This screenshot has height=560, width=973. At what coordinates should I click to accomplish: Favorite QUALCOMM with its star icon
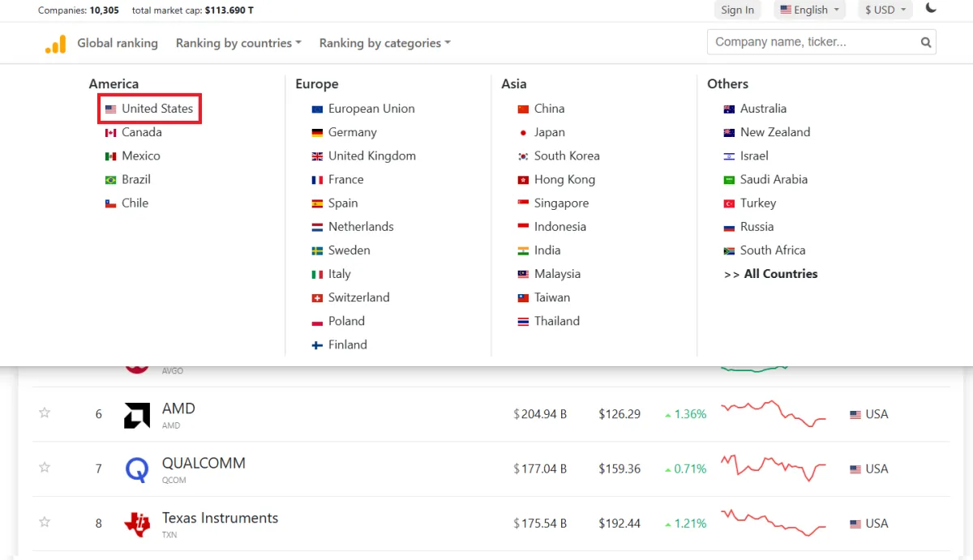click(45, 468)
